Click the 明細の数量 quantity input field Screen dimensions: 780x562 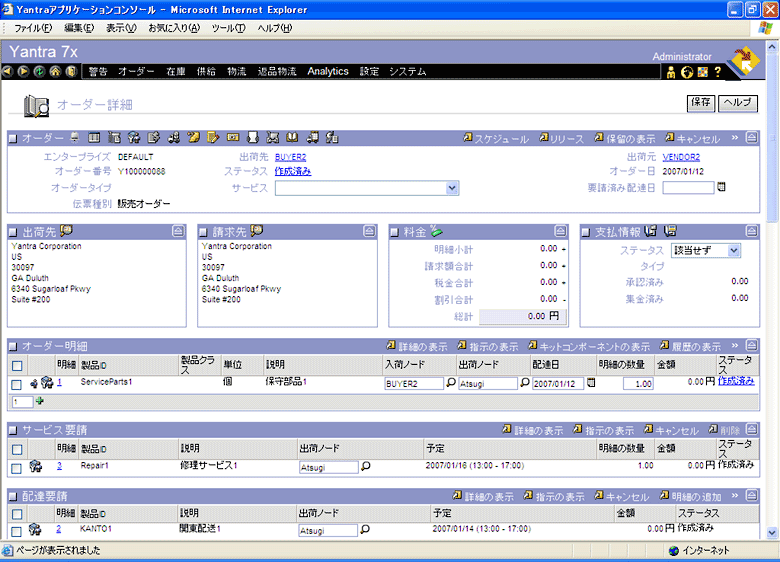pos(638,383)
